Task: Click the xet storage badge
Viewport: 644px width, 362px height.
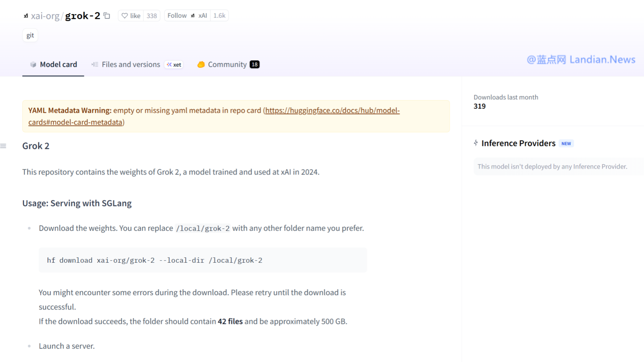Action: coord(174,65)
